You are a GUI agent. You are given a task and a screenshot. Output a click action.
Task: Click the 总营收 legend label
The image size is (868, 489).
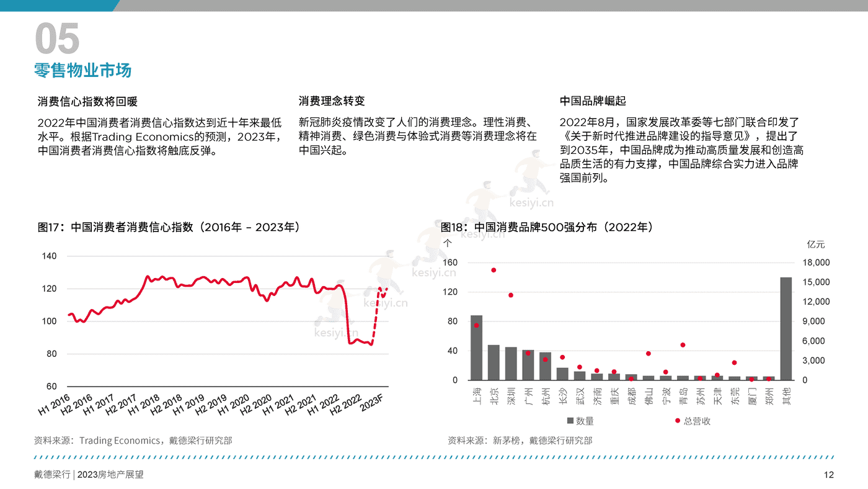click(697, 421)
